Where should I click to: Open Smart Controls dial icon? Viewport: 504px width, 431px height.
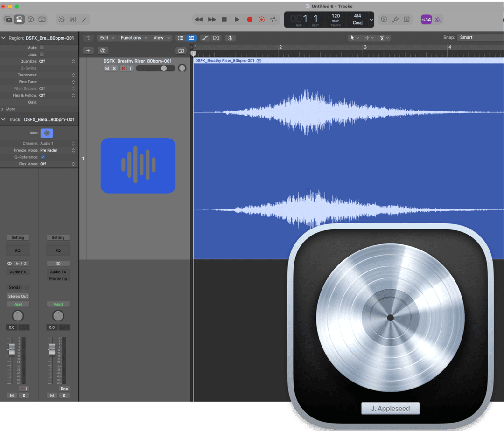click(62, 20)
